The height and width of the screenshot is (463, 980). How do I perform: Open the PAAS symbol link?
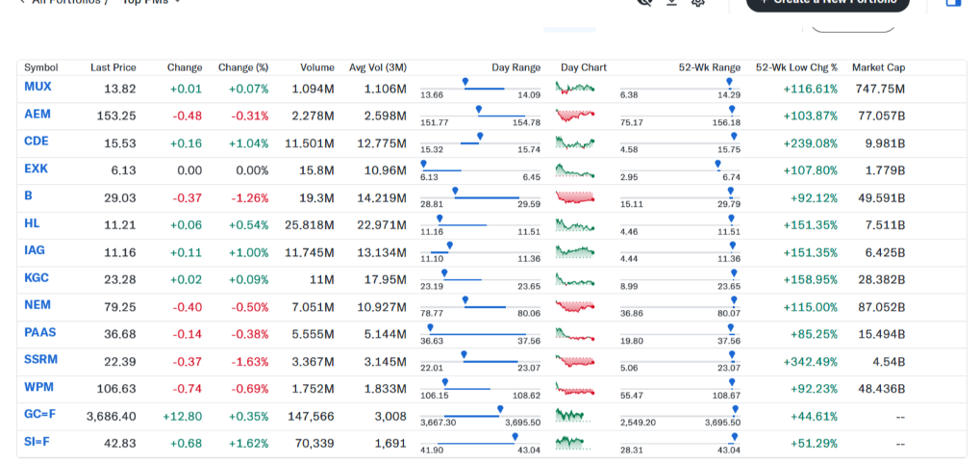(x=40, y=332)
